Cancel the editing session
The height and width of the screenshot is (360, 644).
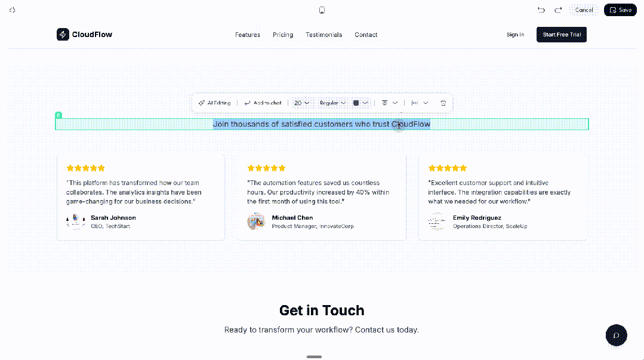click(x=584, y=10)
